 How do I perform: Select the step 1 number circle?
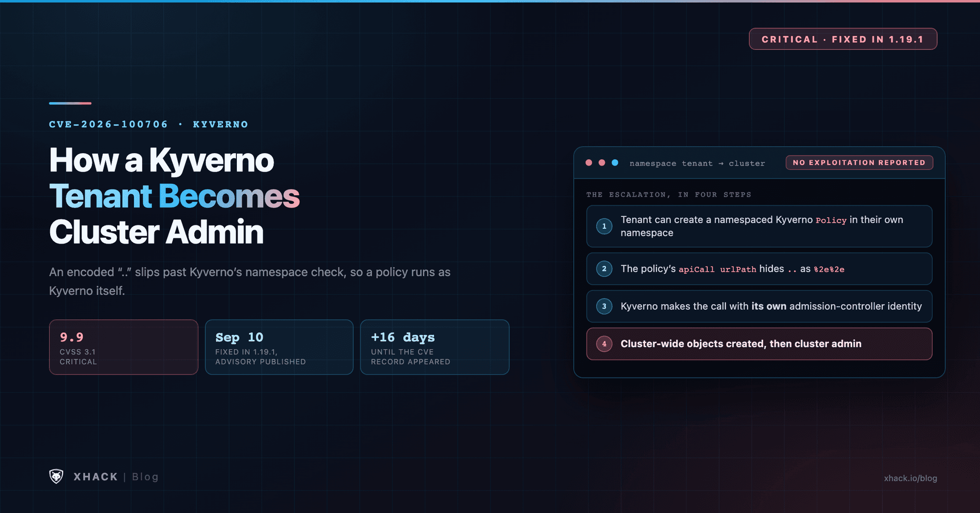tap(604, 226)
